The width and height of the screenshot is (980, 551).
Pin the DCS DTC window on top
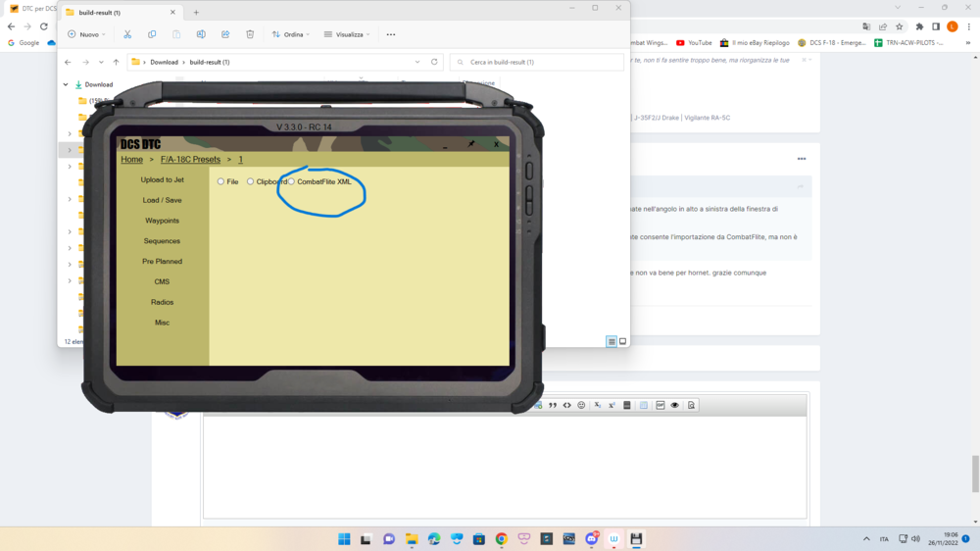click(471, 144)
